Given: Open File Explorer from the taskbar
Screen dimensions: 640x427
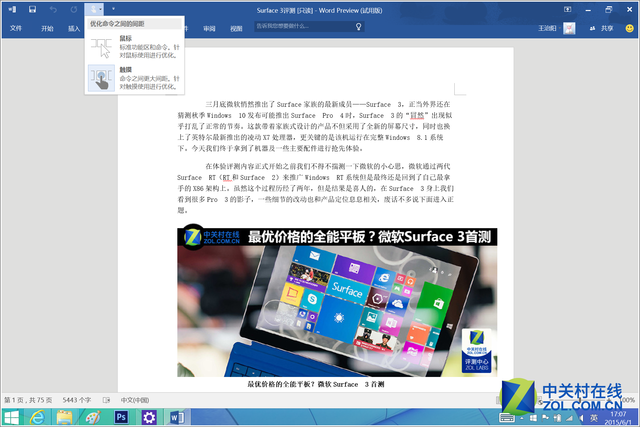Looking at the screenshot, I should point(64,418).
